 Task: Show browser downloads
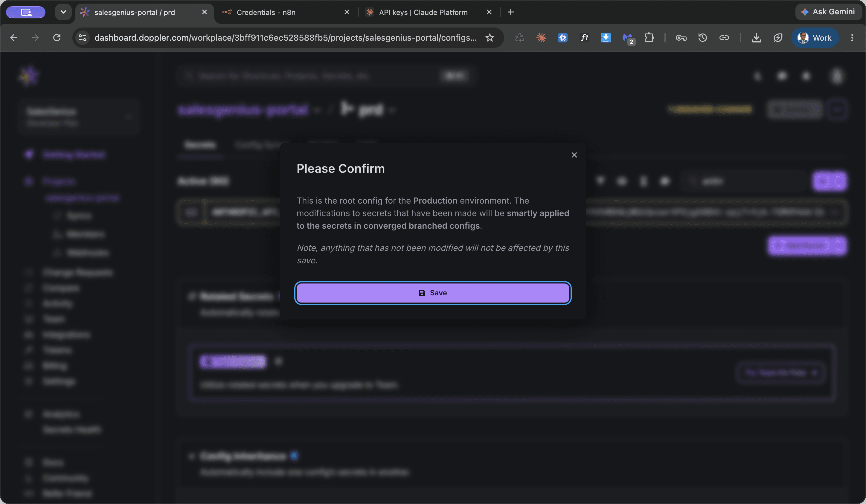pyautogui.click(x=756, y=38)
